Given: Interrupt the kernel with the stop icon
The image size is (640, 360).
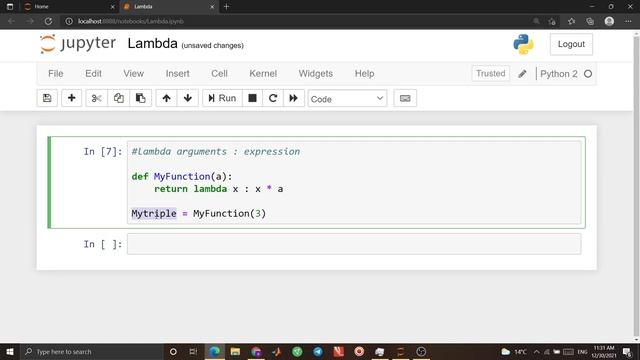Looking at the screenshot, I should click(x=252, y=98).
